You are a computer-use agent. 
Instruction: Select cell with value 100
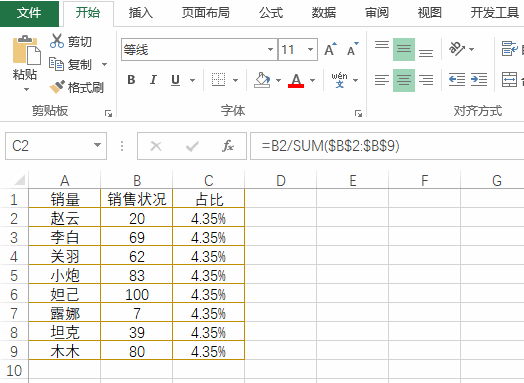(137, 294)
